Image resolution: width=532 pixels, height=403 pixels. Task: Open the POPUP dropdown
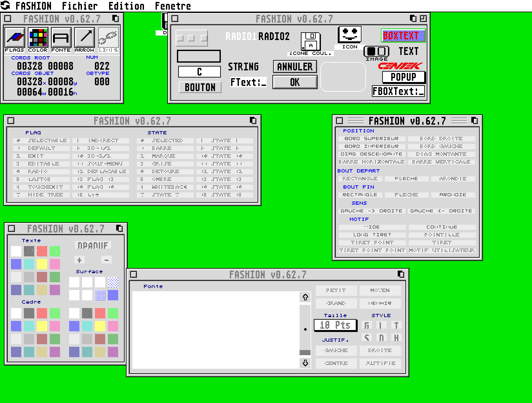tap(404, 77)
